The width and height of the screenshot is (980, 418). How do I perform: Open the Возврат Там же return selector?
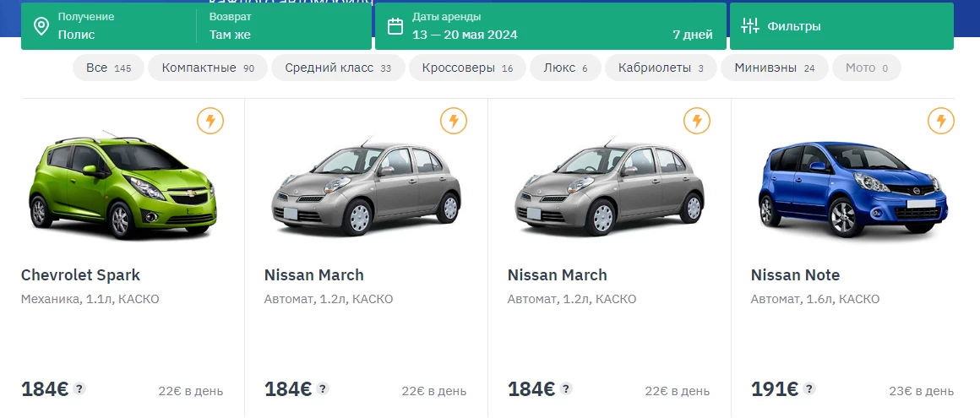[285, 26]
